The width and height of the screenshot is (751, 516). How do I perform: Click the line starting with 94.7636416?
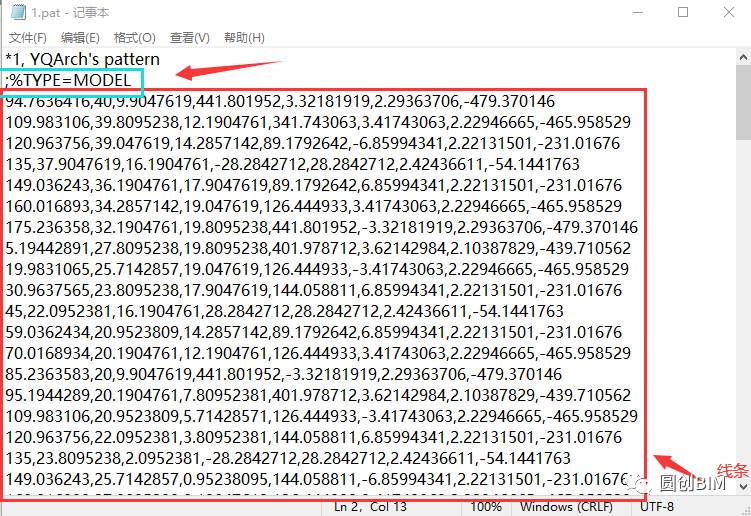pos(280,101)
